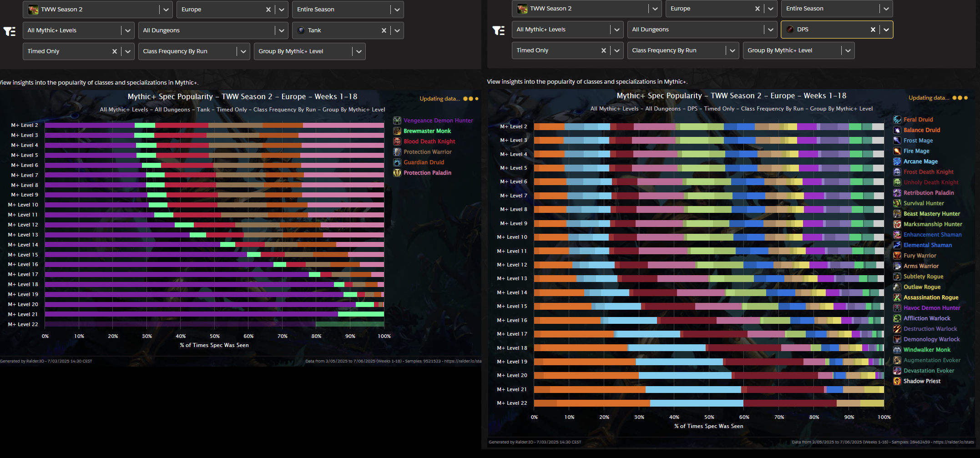Image resolution: width=980 pixels, height=458 pixels.
Task: Click the Unholy Death Knight legend icon
Action: (897, 182)
